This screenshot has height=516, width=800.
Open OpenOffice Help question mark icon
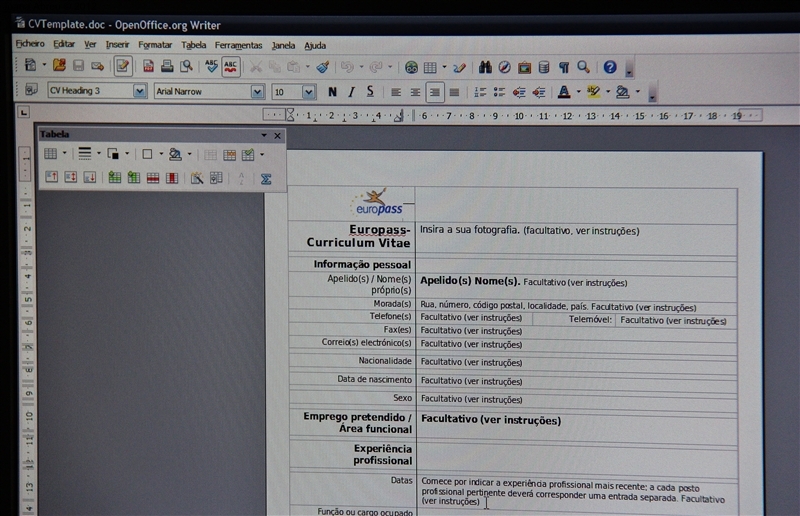pyautogui.click(x=610, y=67)
